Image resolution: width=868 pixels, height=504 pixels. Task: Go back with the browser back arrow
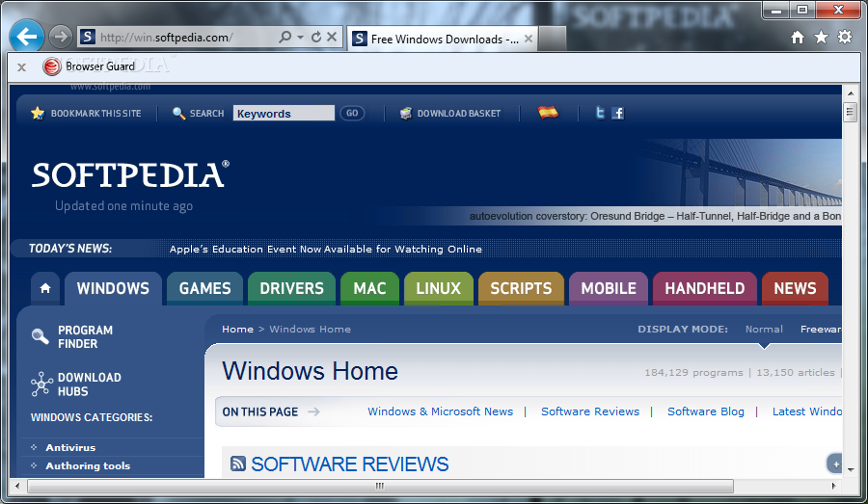pos(26,37)
